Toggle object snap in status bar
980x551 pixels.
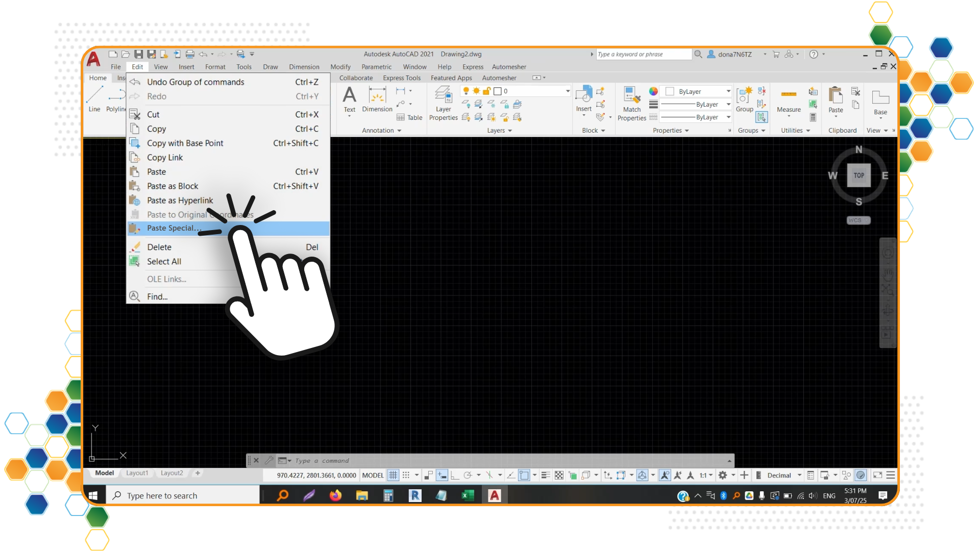coord(524,475)
